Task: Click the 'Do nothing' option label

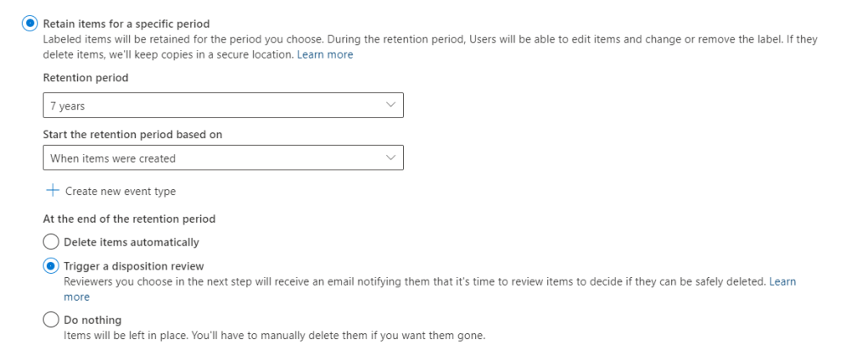Action: pyautogui.click(x=92, y=320)
